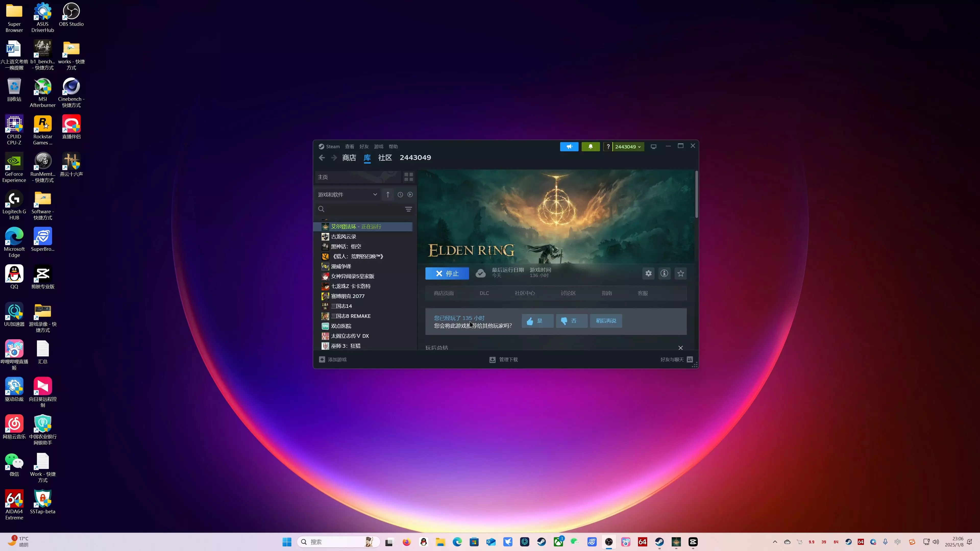Switch to the 商店 tab
This screenshot has height=551, width=980.
click(349, 157)
